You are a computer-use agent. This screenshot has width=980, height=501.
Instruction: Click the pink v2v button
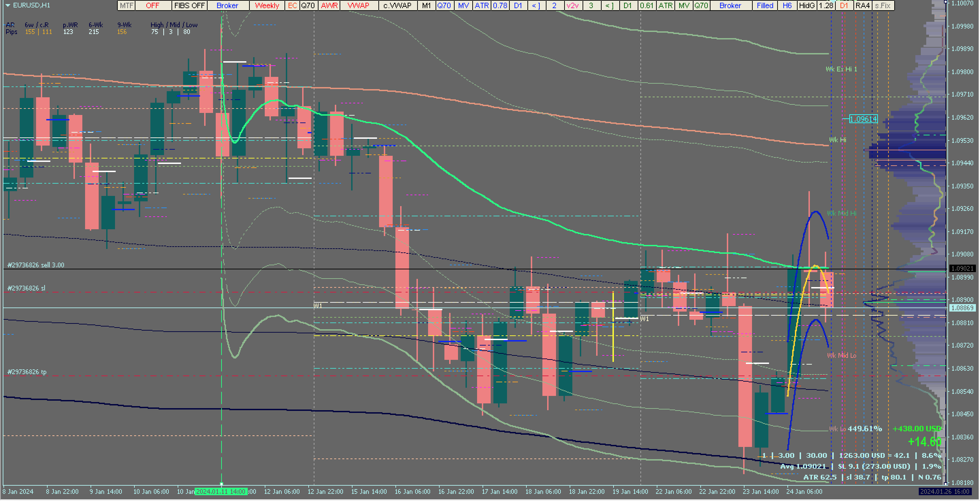coord(572,5)
